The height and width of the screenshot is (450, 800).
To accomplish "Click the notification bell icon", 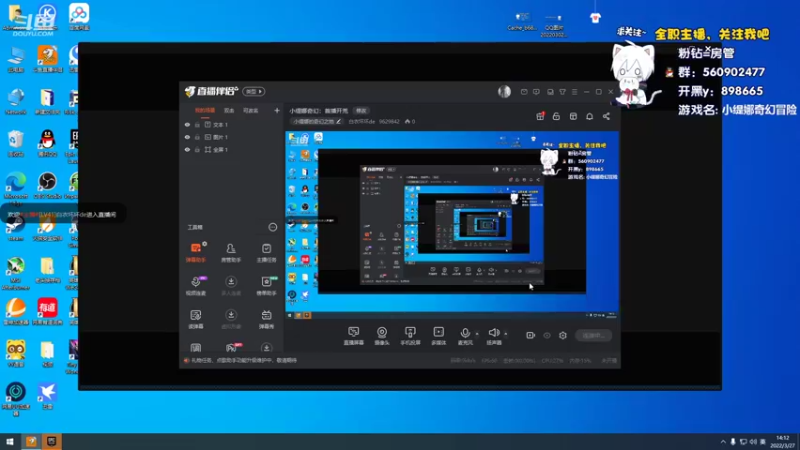I will pos(589,116).
